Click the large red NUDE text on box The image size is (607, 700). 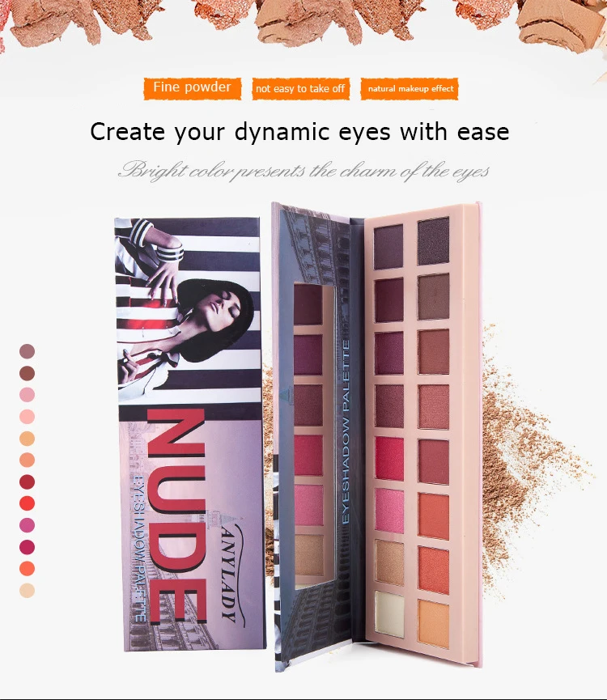[177, 515]
